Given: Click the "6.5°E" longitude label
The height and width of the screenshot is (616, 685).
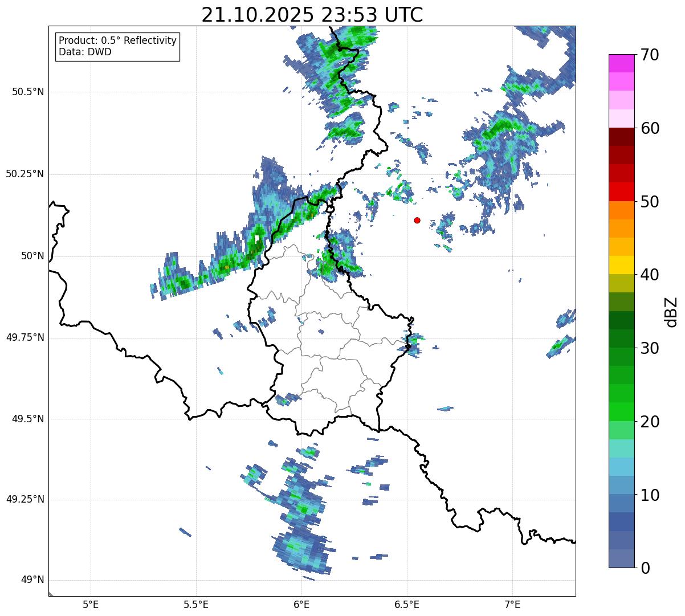Looking at the screenshot, I should tap(407, 605).
